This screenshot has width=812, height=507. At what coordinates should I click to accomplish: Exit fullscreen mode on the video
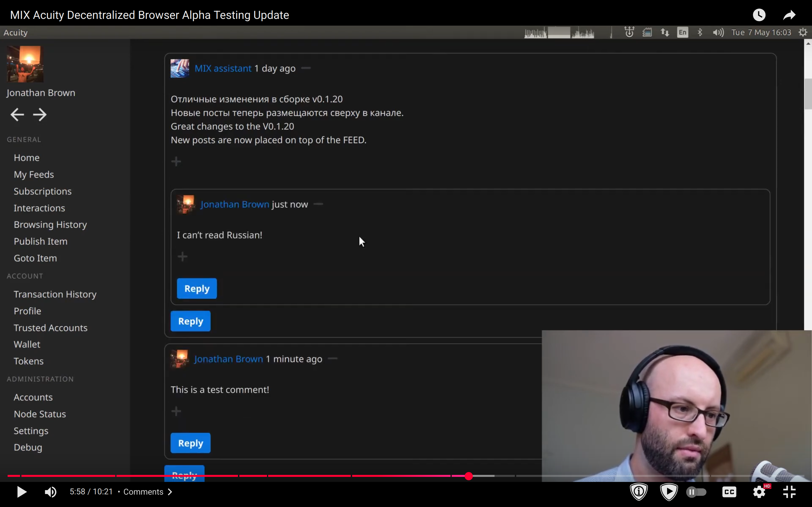[x=789, y=492]
